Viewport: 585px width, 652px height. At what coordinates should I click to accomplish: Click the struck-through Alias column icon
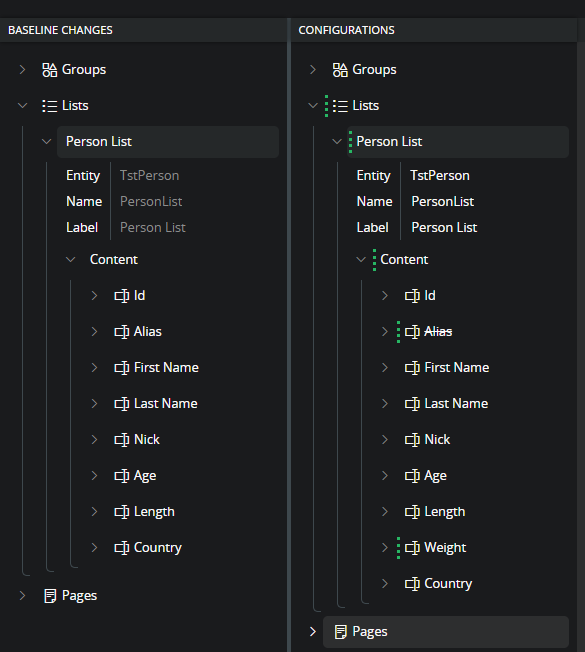tap(412, 332)
